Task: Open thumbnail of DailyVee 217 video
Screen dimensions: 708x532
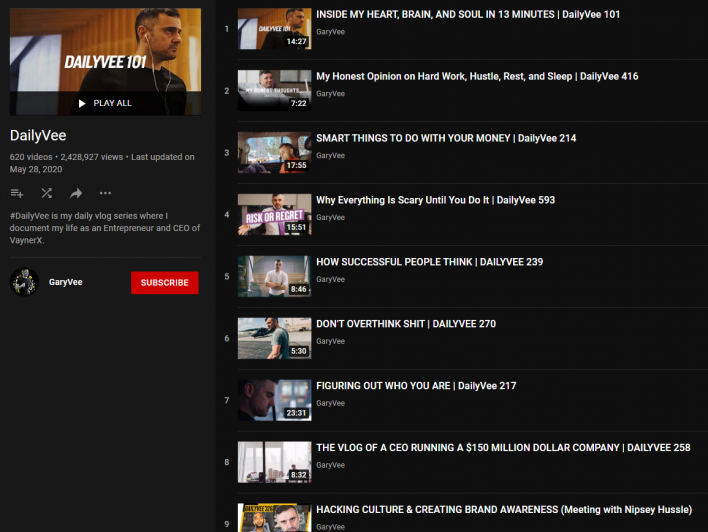Action: pos(275,400)
